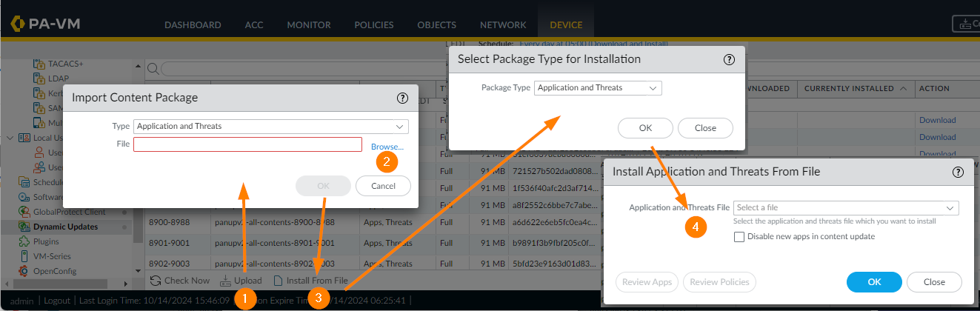Image resolution: width=980 pixels, height=311 pixels.
Task: Click the CURRENTLY INSTALLED column header
Action: pos(849,88)
